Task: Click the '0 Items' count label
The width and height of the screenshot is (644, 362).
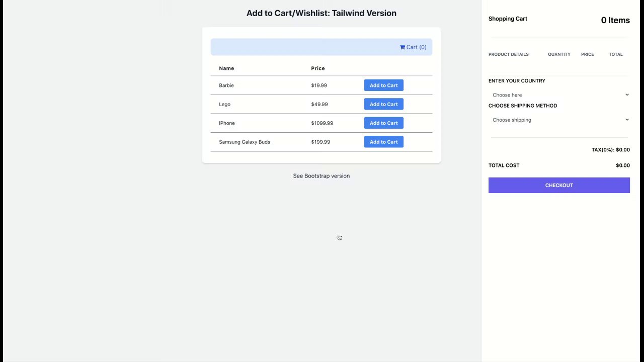Action: 615,20
